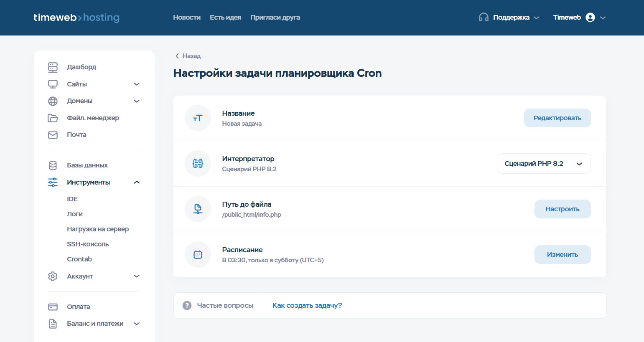Viewport: 644px width, 342px height.
Task: Expand the Сайты sidebar section
Action: (137, 84)
